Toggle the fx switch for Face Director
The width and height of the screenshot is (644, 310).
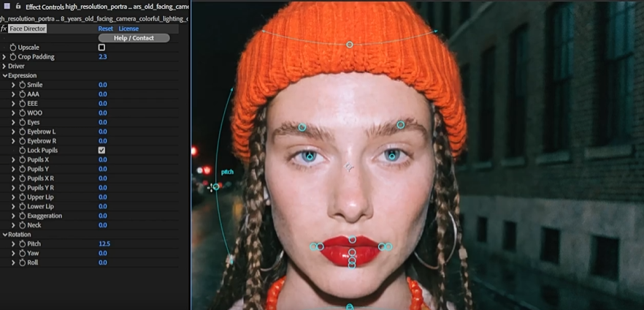click(4, 29)
